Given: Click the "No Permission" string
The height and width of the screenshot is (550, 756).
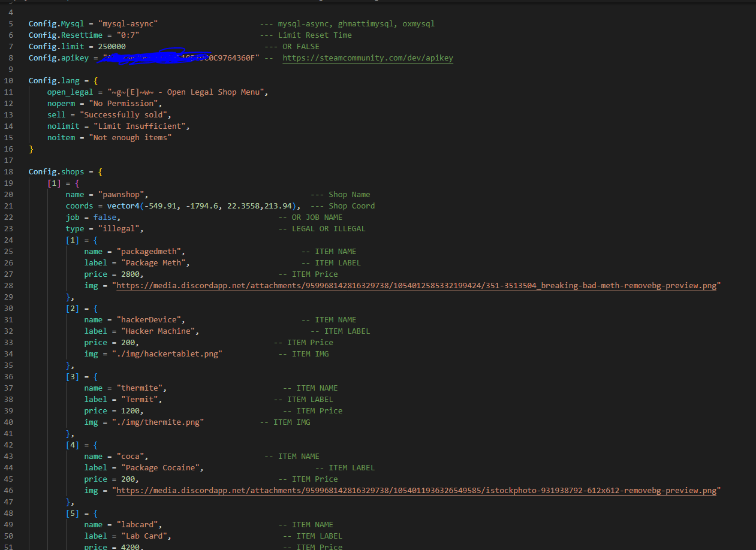Looking at the screenshot, I should pyautogui.click(x=125, y=104).
